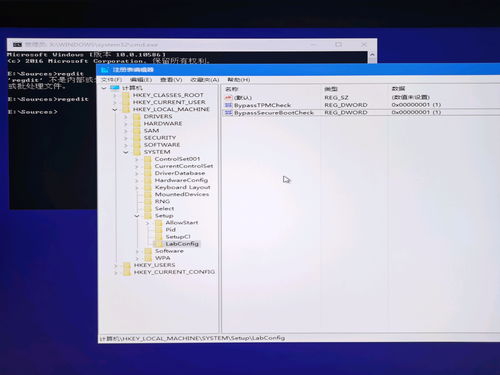Collapse the HKEY_LOCAL_MACHINE tree node
This screenshot has height=375, width=500.
[x=115, y=109]
